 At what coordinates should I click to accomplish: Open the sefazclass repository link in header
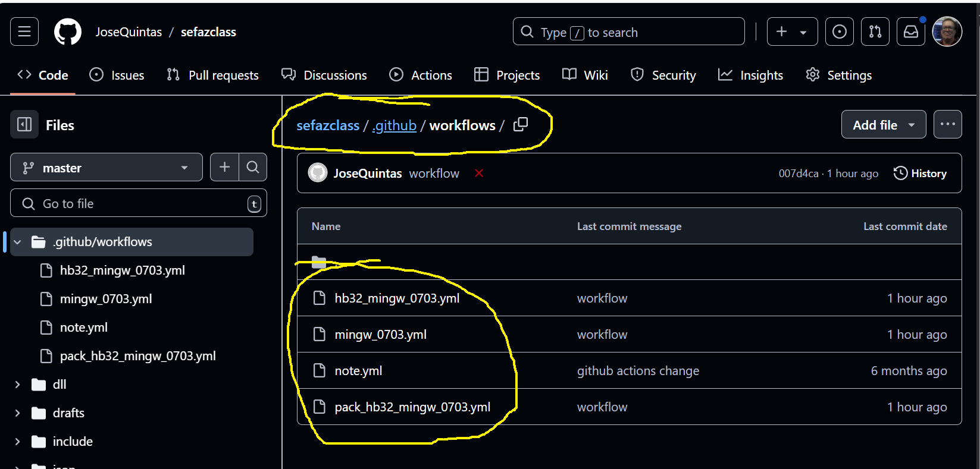tap(208, 32)
